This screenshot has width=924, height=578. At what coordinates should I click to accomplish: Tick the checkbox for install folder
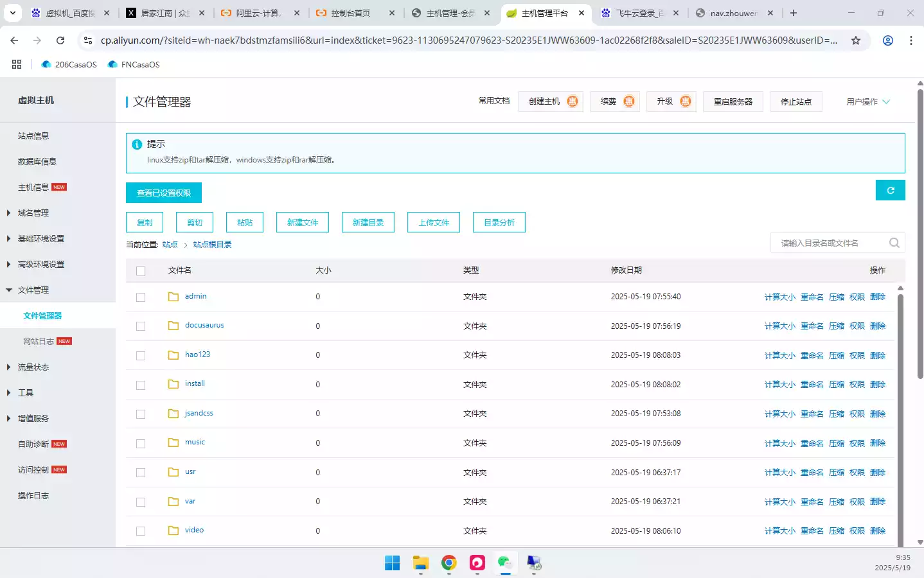tap(141, 385)
